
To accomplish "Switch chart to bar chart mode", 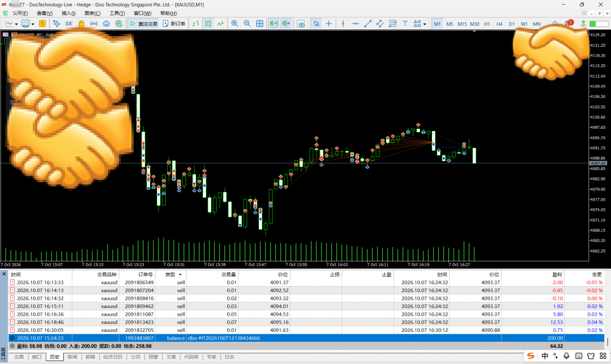I will 196,24.
